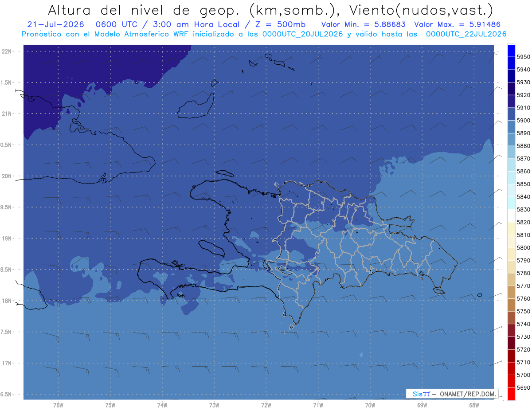Click the '5710' legend value
The image size is (532, 411).
coord(523,362)
